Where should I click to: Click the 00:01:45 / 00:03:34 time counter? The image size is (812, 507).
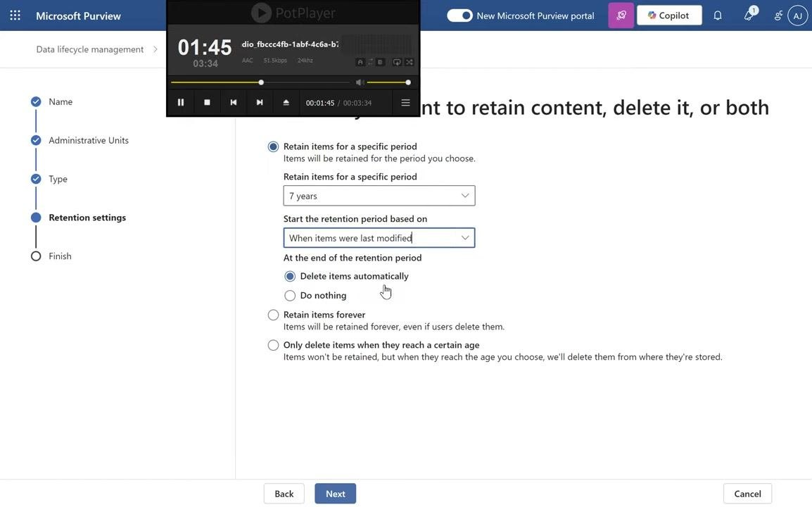338,103
